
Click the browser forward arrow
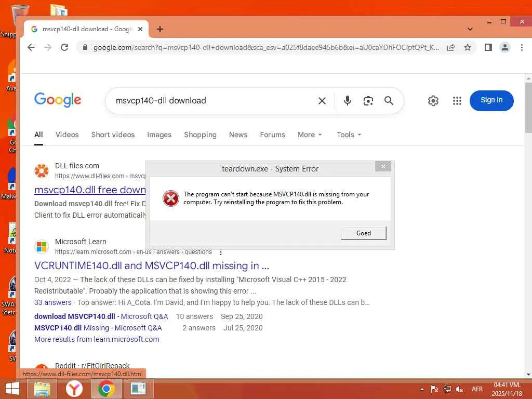click(48, 47)
